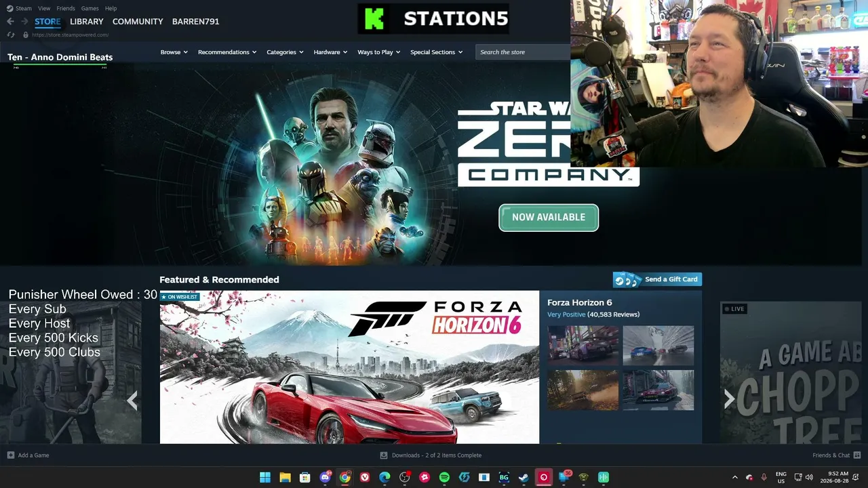Open OBS Studio from the taskbar
868x488 pixels.
(405, 477)
